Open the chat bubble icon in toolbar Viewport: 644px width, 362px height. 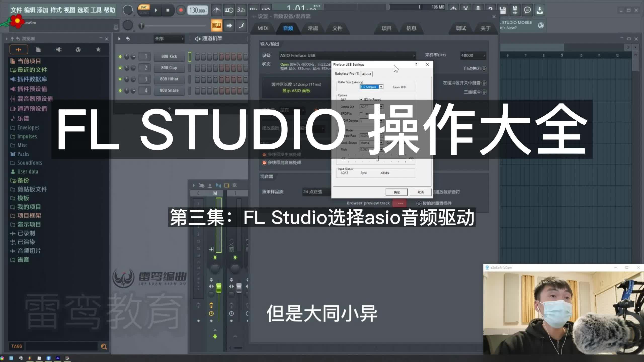pos(527,10)
